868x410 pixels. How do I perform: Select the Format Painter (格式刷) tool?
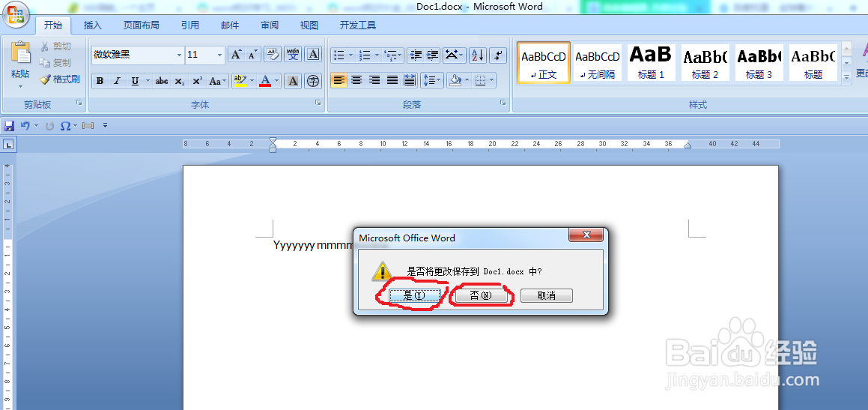click(x=60, y=79)
